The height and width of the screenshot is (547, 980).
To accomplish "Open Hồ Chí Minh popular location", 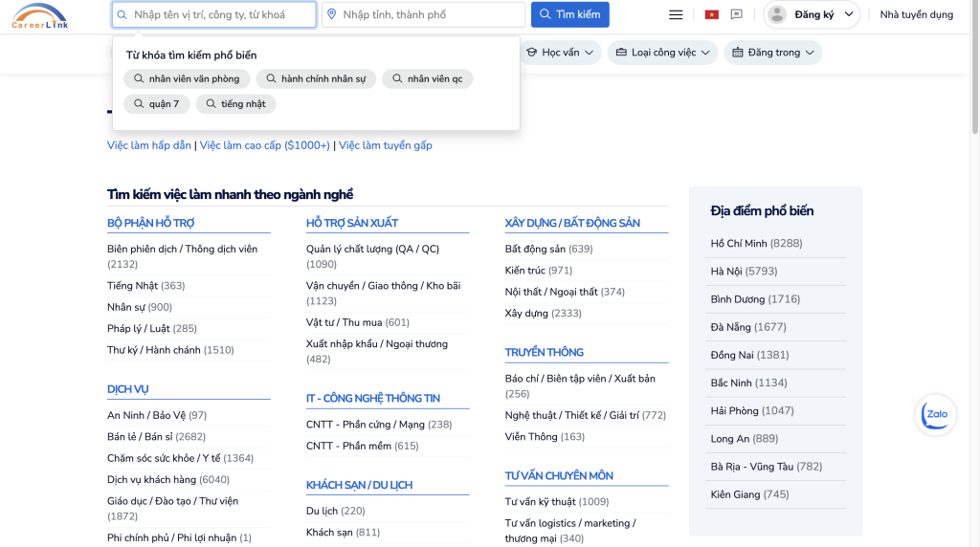I will click(756, 244).
